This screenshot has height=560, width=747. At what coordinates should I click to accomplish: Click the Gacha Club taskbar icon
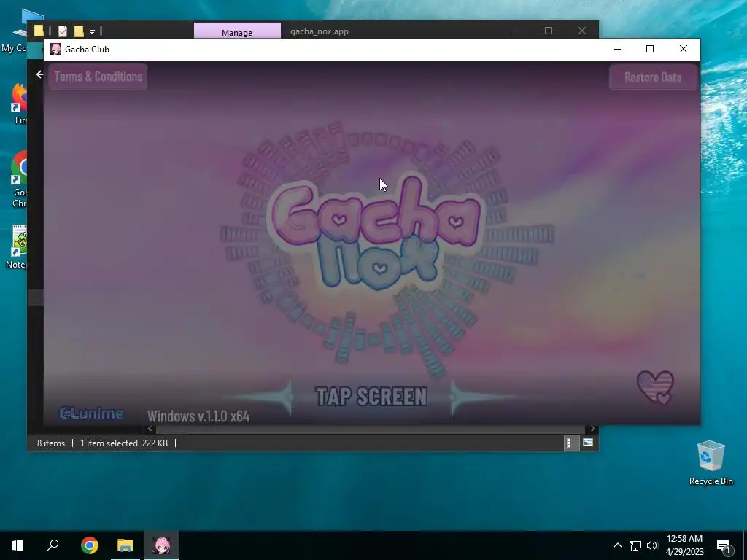click(161, 545)
